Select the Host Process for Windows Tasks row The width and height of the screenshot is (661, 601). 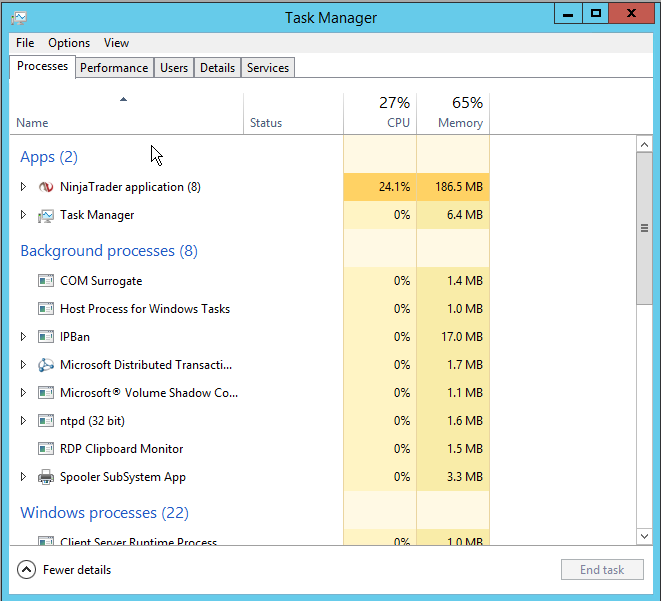(145, 309)
